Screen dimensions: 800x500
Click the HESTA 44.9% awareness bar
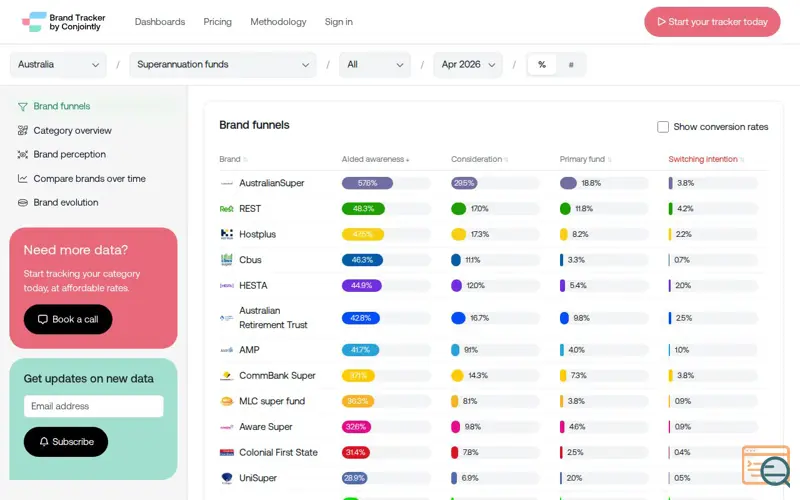tap(362, 286)
